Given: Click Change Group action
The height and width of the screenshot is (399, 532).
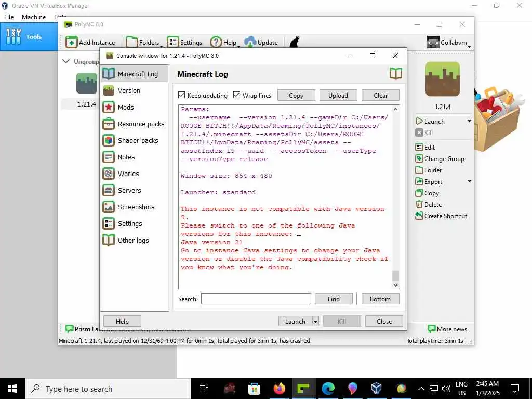Looking at the screenshot, I should click(440, 159).
